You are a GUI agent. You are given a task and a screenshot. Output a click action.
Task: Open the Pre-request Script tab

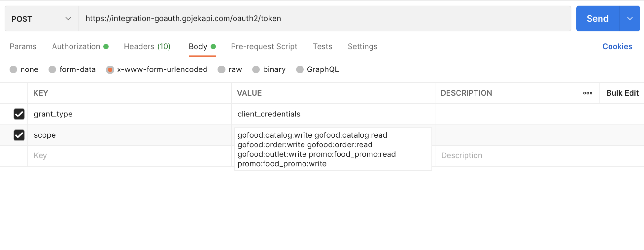click(264, 47)
